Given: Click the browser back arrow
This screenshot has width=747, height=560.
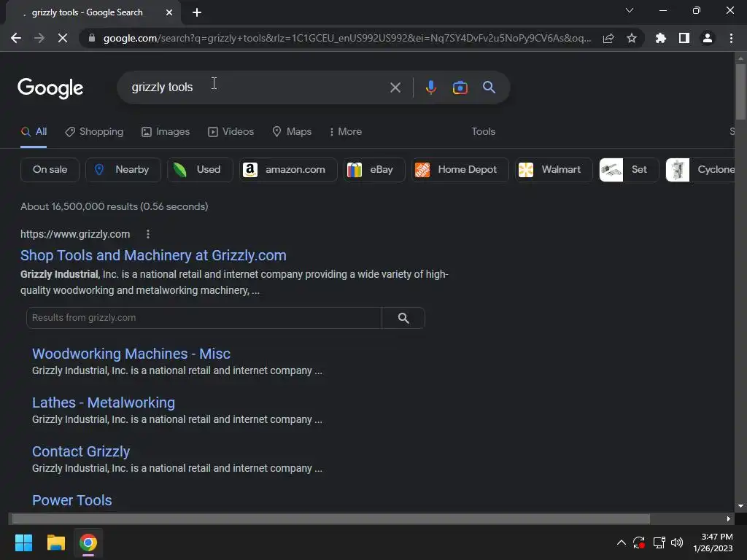Looking at the screenshot, I should pos(16,38).
